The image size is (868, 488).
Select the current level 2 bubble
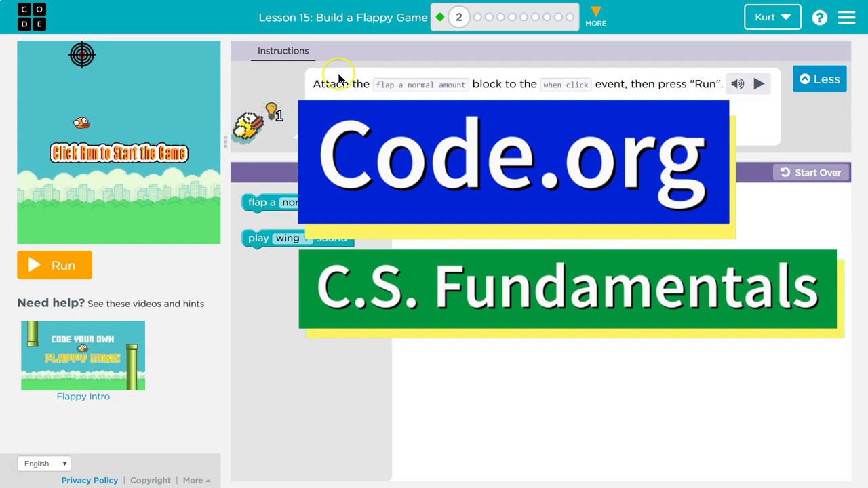click(458, 18)
